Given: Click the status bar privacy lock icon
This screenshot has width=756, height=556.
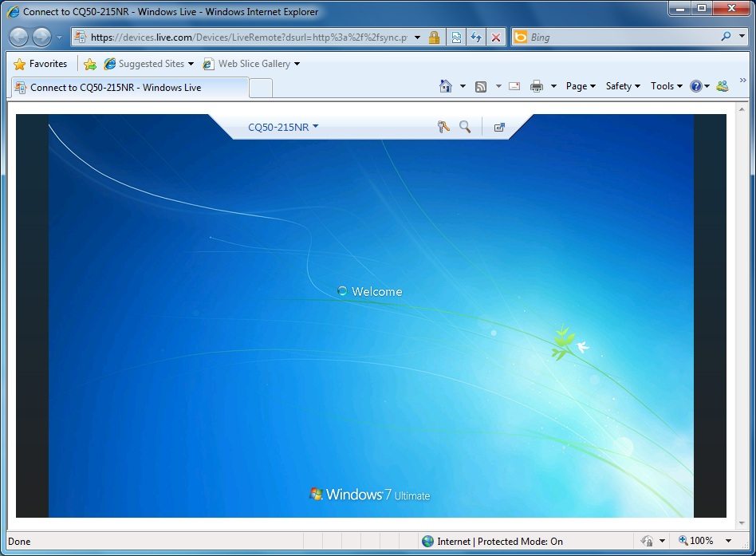Looking at the screenshot, I should coord(647,541).
